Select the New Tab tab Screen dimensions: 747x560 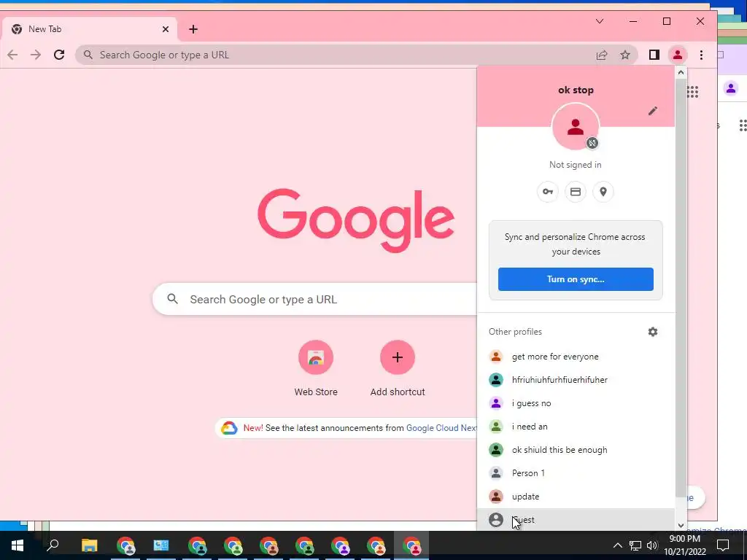click(90, 29)
